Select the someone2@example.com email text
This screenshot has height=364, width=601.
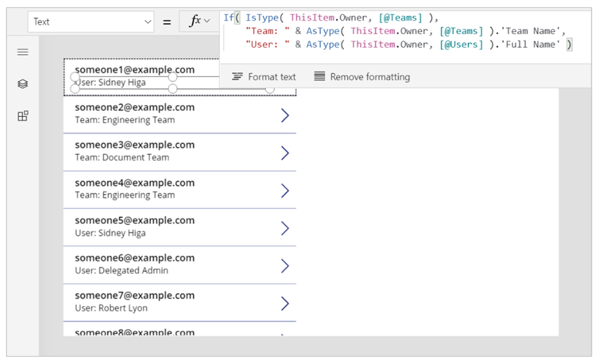[x=134, y=107]
